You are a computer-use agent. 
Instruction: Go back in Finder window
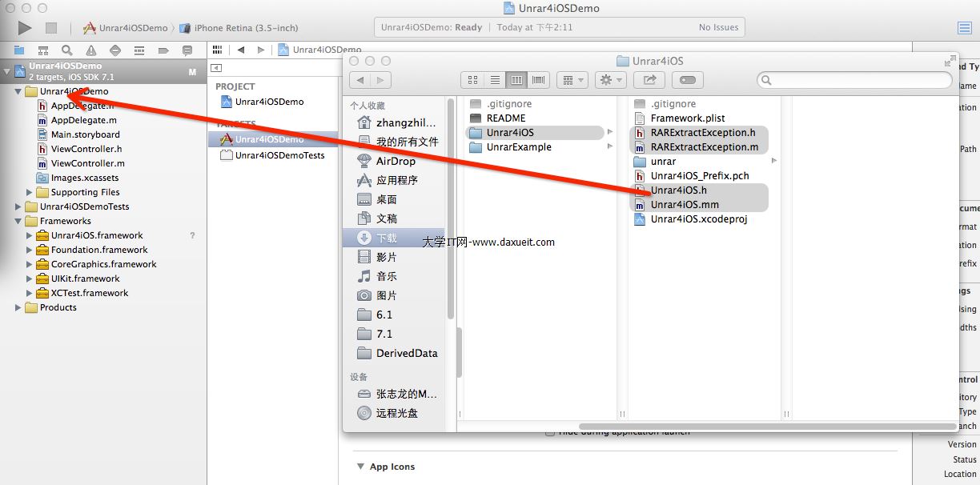[x=360, y=79]
